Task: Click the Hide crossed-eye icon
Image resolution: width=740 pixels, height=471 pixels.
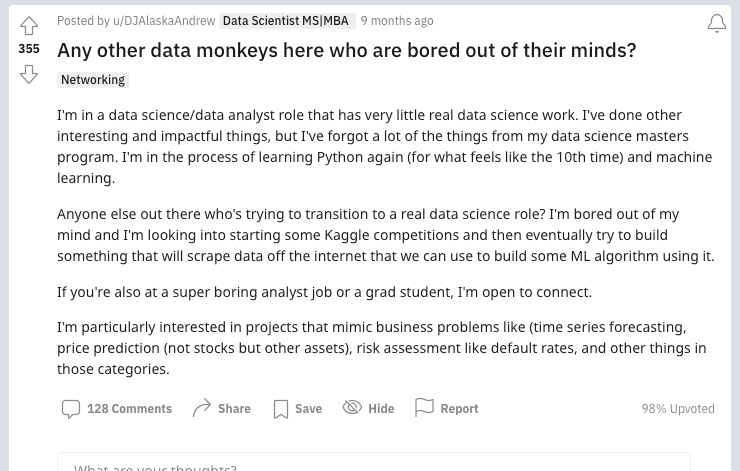Action: point(352,407)
